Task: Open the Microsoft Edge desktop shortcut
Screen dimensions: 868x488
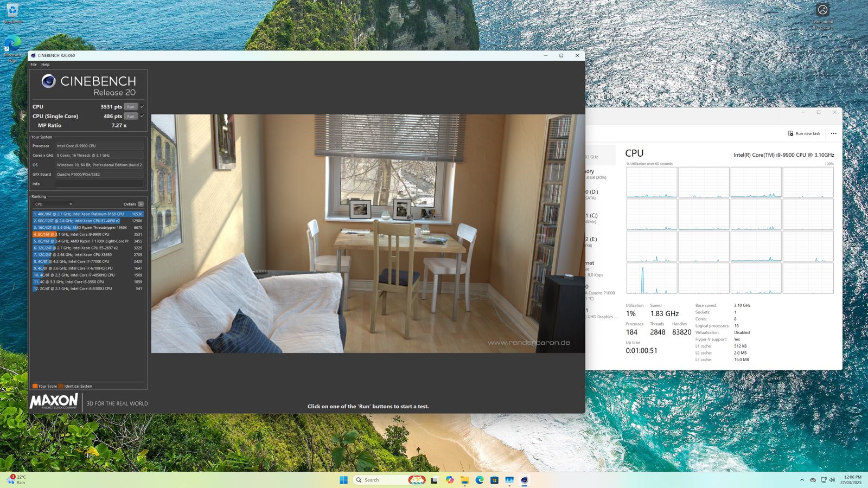Action: (x=12, y=49)
